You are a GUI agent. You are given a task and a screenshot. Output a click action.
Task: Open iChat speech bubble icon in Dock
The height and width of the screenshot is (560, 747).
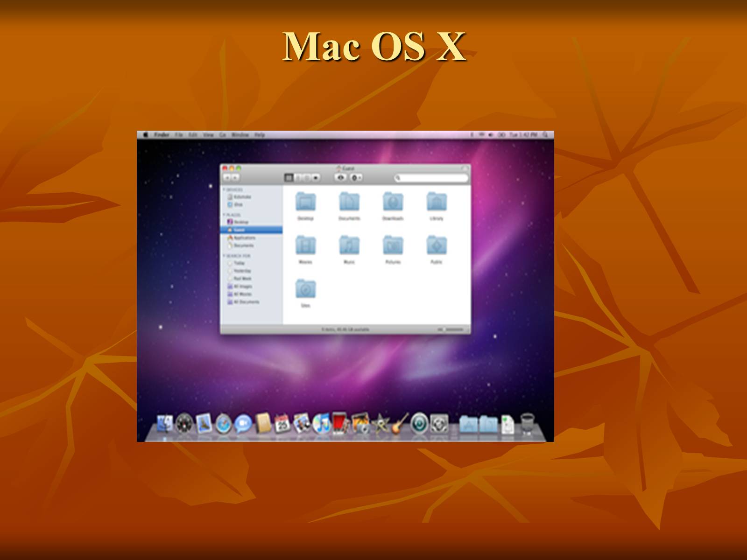243,424
